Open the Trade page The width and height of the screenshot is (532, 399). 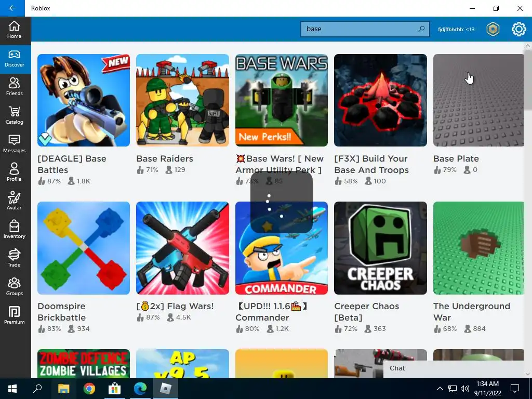(14, 259)
